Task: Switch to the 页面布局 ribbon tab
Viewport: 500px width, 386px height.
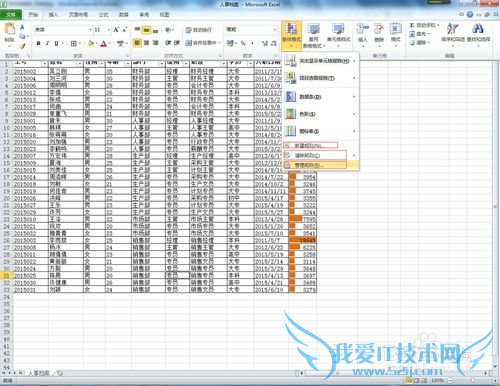Action: (78, 15)
